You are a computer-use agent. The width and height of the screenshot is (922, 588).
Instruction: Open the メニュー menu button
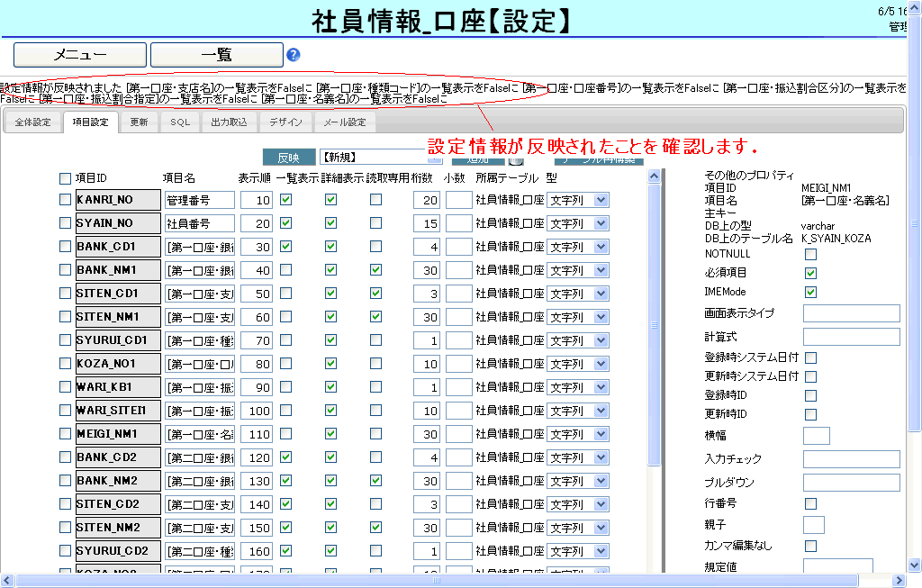80,55
